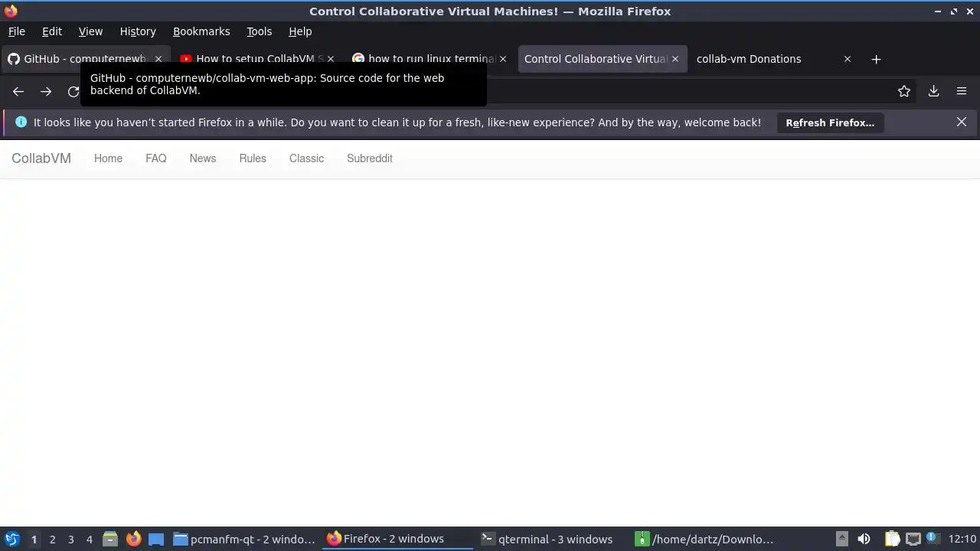Open the update notifier tray icon

[932, 538]
